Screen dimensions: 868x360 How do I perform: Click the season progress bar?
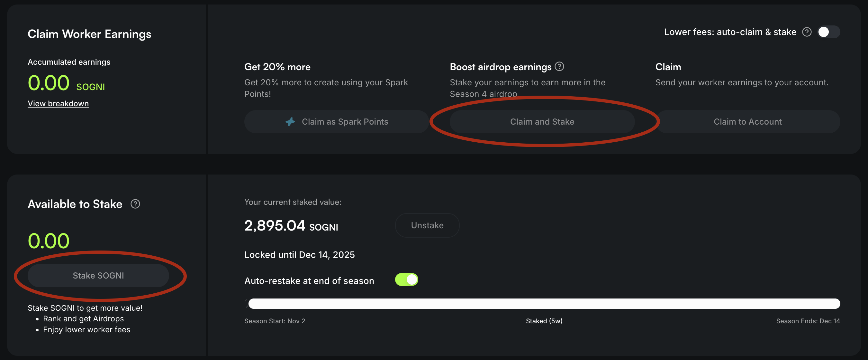(544, 304)
